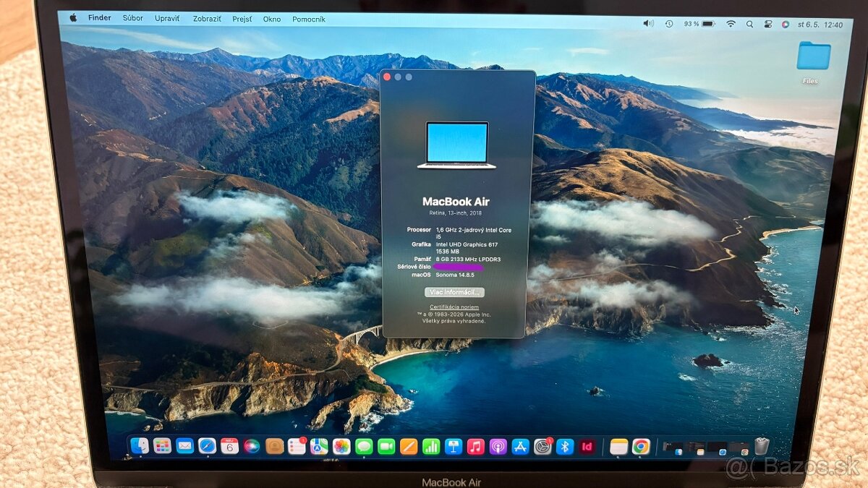
Task: Open the Trash in the Dock
Action: tap(762, 446)
